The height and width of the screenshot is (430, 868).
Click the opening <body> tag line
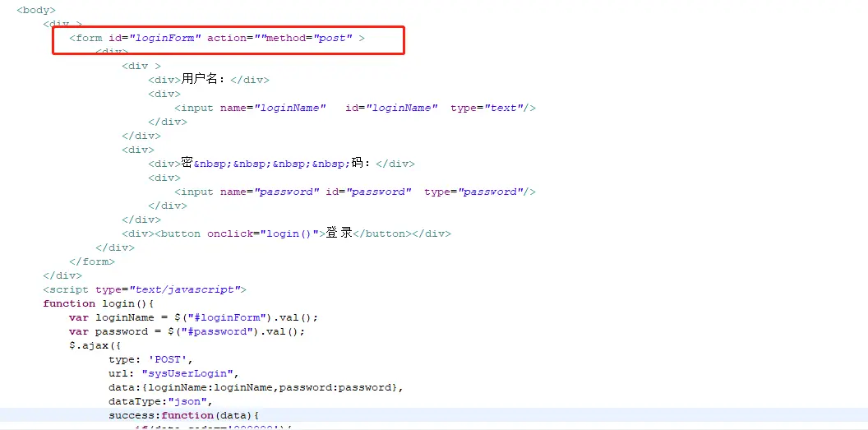coord(36,10)
